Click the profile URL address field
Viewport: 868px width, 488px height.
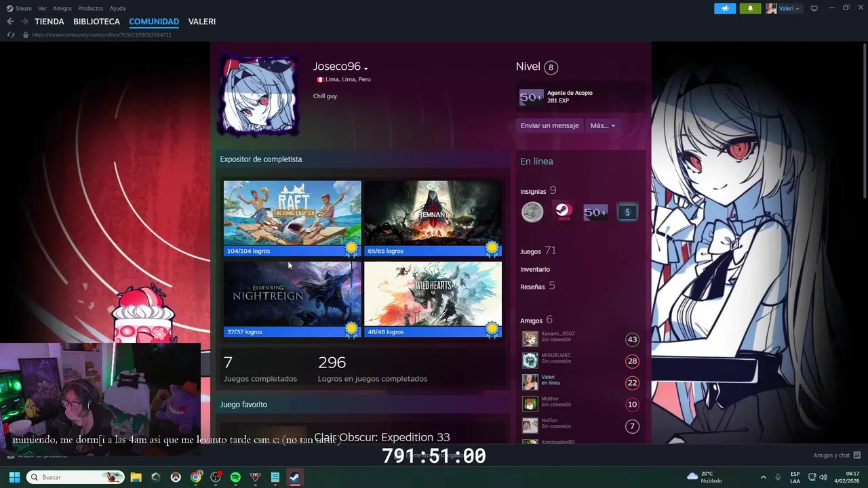click(x=102, y=35)
